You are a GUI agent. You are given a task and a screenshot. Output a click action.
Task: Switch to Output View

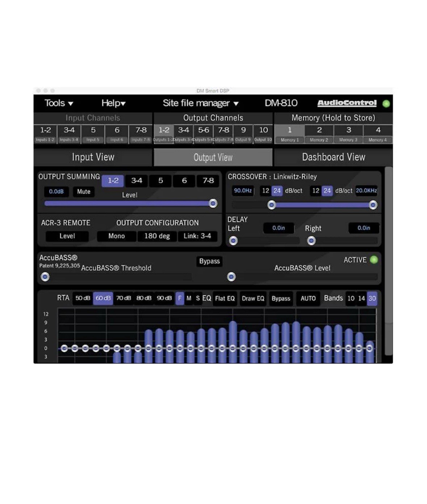click(213, 157)
